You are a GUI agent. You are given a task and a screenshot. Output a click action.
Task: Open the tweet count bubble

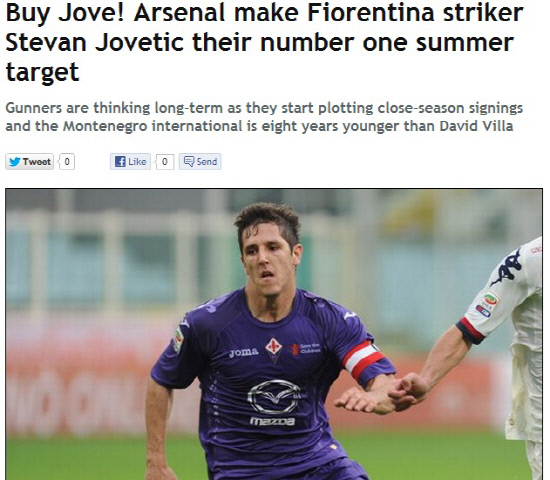coord(67,161)
